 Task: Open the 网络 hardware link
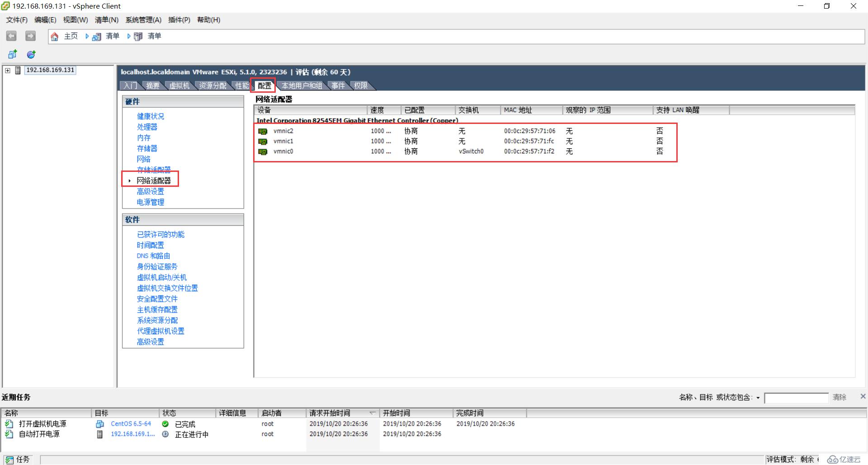coord(144,159)
